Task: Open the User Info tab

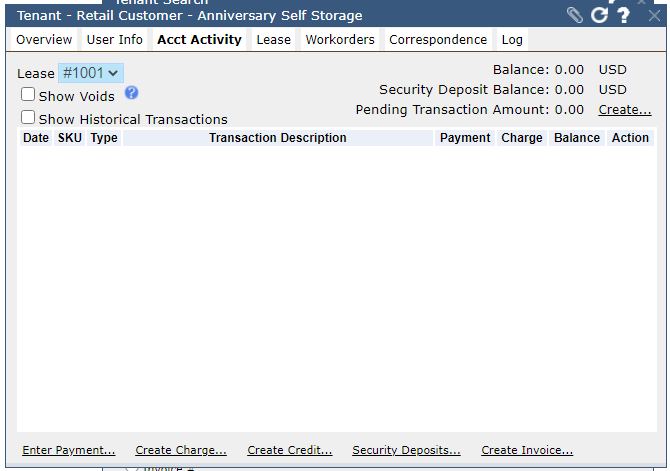Action: [x=115, y=40]
